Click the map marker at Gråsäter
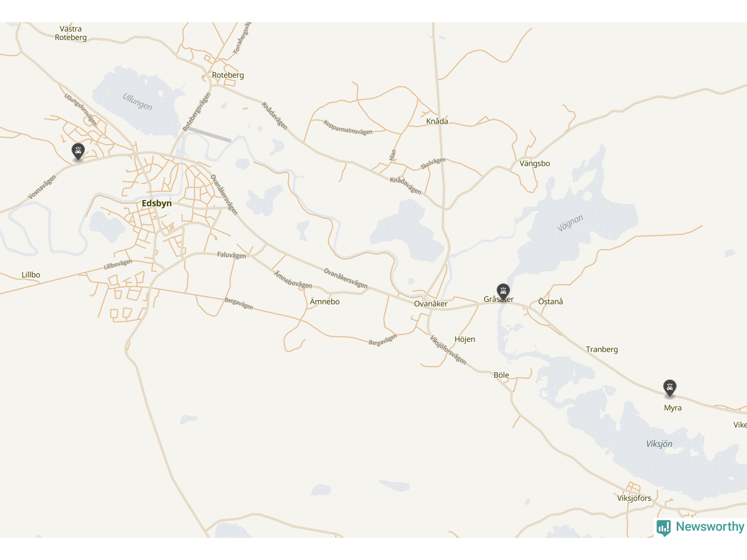 (503, 292)
